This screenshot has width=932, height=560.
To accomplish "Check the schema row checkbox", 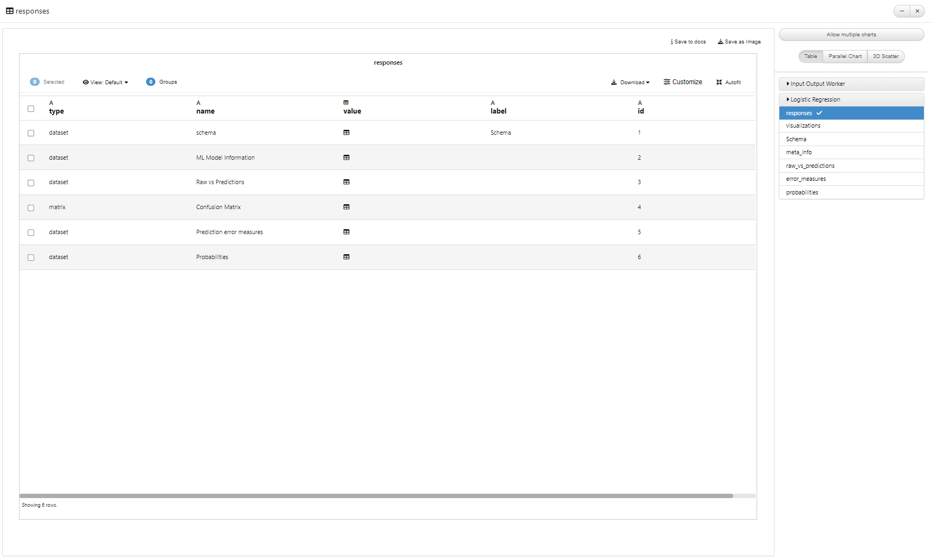I will pos(31,133).
